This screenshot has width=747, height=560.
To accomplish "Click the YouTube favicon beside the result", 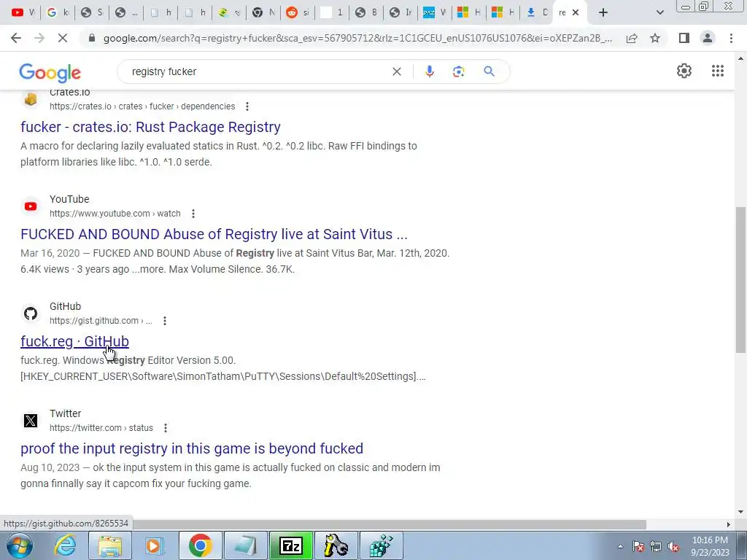I will pyautogui.click(x=31, y=206).
